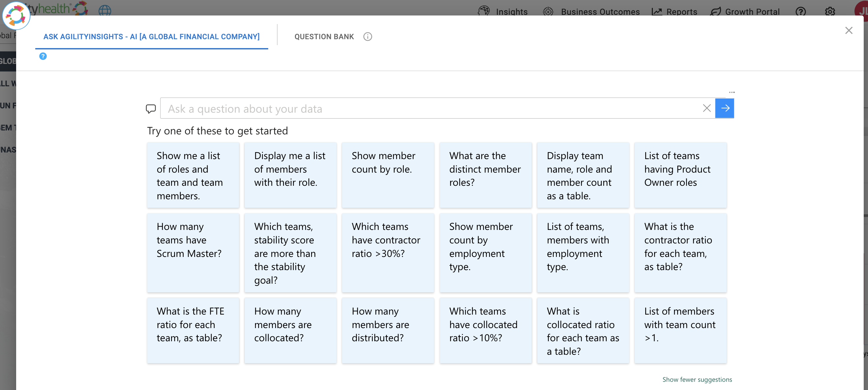This screenshot has width=868, height=390.
Task: Click the header help circle icon
Action: [800, 12]
